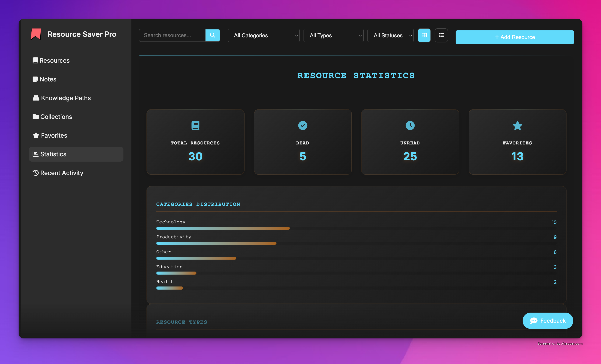Click the Knowledge Paths sidebar icon

coord(36,97)
